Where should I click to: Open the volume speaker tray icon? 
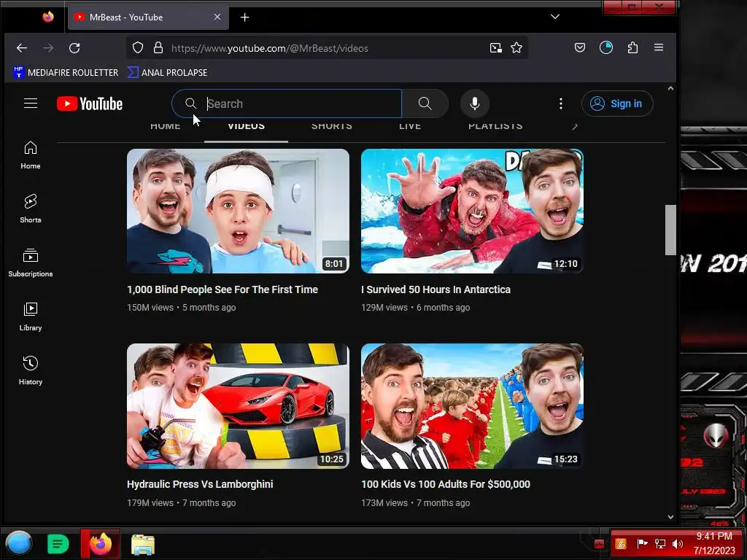point(677,544)
